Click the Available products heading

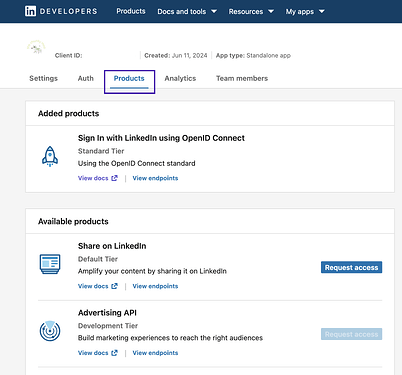73,221
